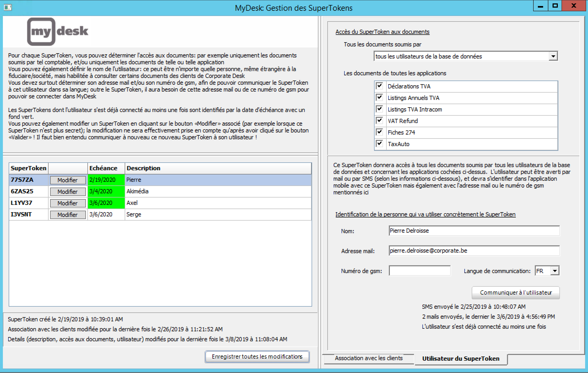The height and width of the screenshot is (373, 588).
Task: Minimize the MyDesk window
Action: tap(540, 6)
